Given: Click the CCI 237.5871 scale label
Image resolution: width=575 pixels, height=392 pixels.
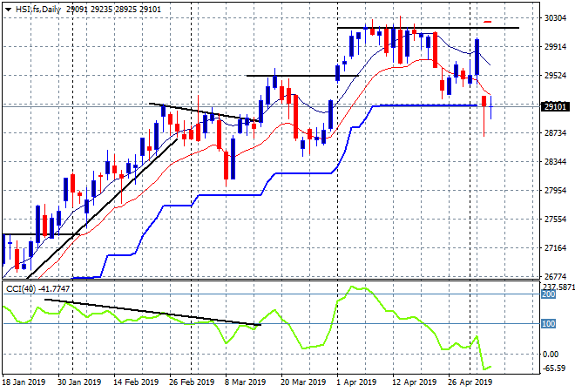Looking at the screenshot, I should [558, 287].
